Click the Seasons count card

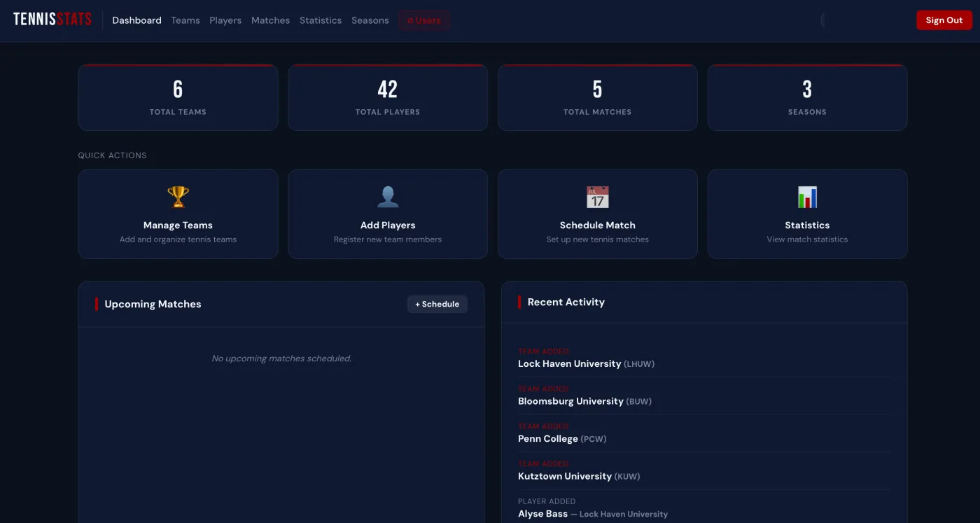[807, 97]
